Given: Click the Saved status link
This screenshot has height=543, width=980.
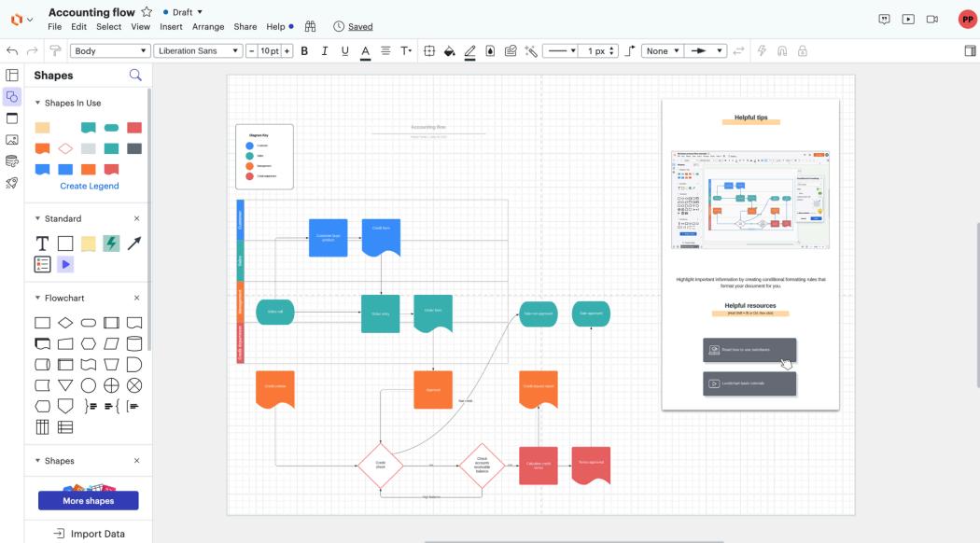Looking at the screenshot, I should [360, 27].
